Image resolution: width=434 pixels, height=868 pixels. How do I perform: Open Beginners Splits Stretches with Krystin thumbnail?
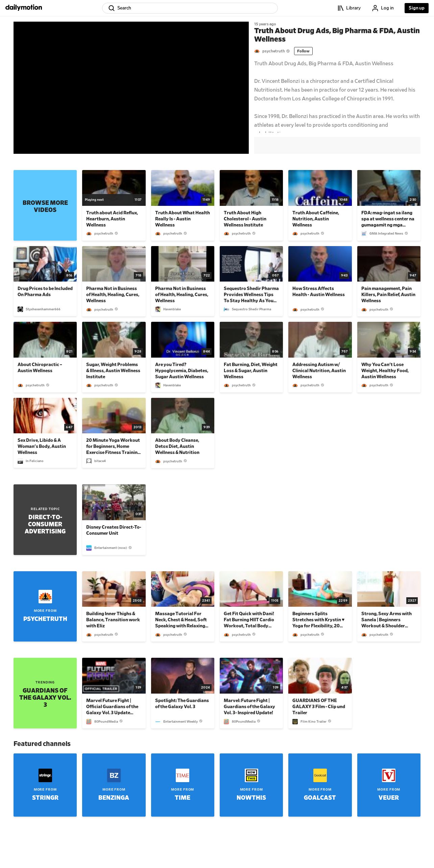pos(320,589)
